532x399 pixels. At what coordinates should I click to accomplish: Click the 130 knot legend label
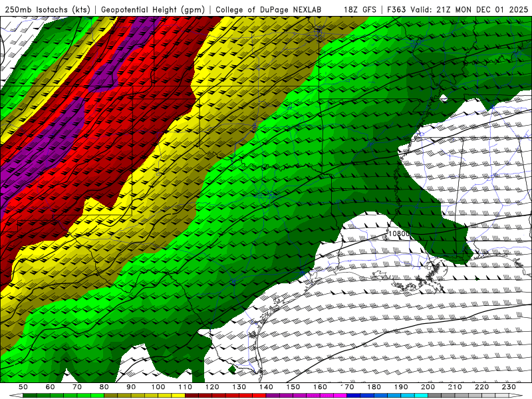pos(239,387)
